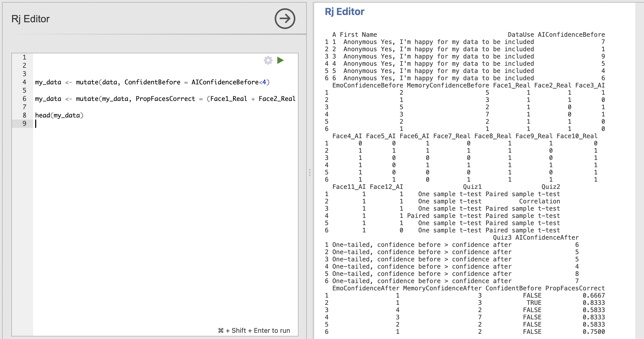Click the 'Face7_Real' column header
Viewport: 644px width, 339px height.
coord(452,136)
